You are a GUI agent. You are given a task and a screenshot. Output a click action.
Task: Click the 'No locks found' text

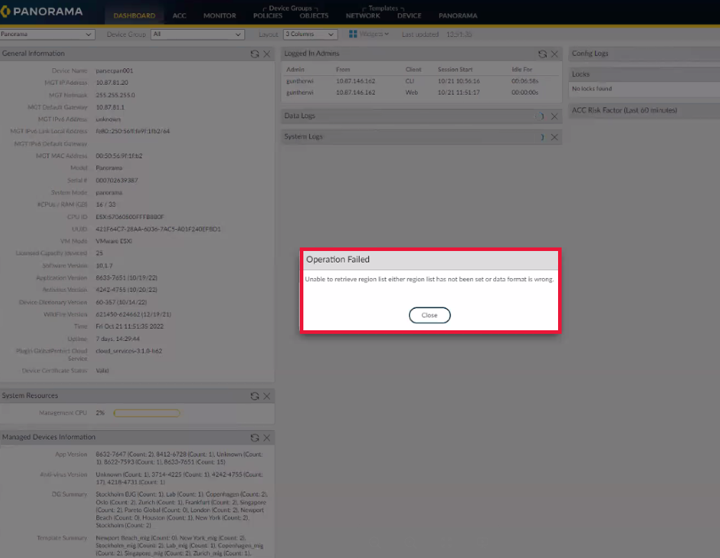[x=592, y=89]
